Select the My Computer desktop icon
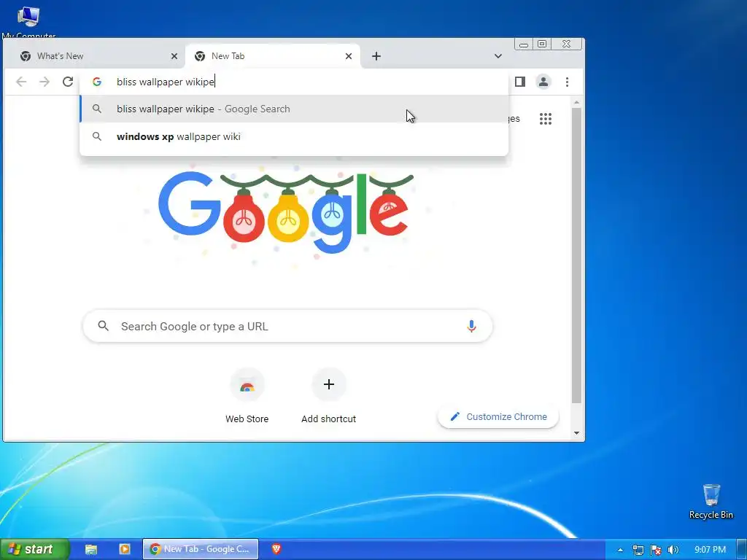Image resolution: width=747 pixels, height=560 pixels. 28,20
